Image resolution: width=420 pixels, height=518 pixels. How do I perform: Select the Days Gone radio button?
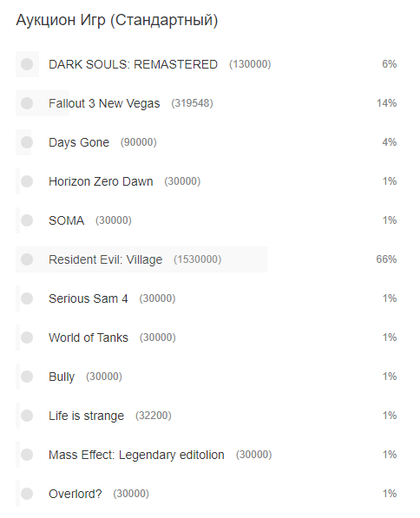click(x=27, y=142)
